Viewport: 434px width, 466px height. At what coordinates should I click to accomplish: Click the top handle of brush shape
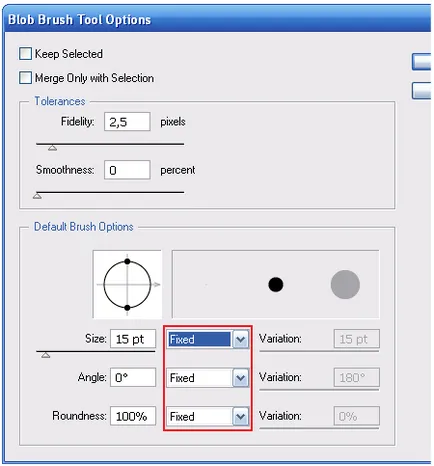[127, 261]
